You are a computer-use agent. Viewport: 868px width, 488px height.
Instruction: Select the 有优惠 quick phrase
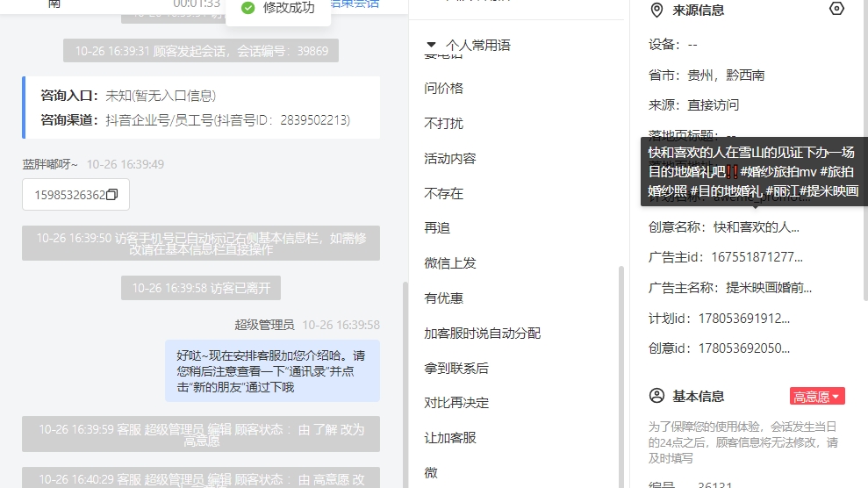pyautogui.click(x=443, y=298)
